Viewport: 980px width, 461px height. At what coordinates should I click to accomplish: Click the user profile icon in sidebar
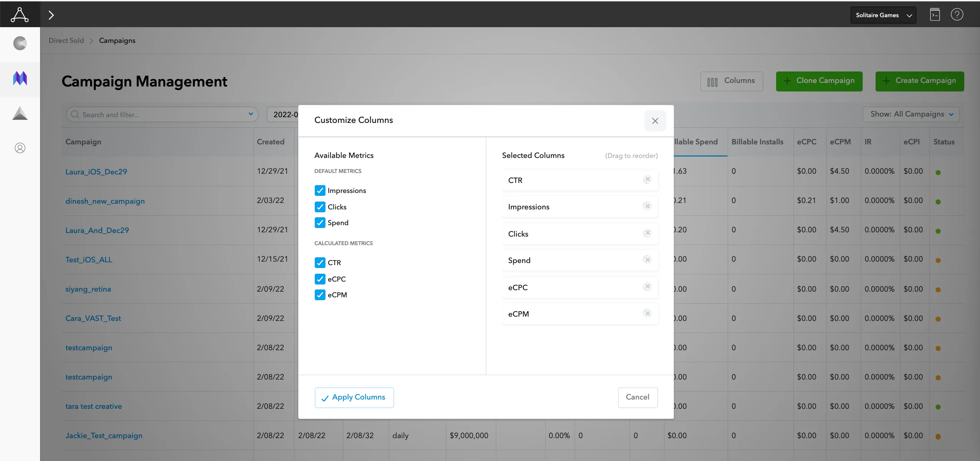point(19,148)
